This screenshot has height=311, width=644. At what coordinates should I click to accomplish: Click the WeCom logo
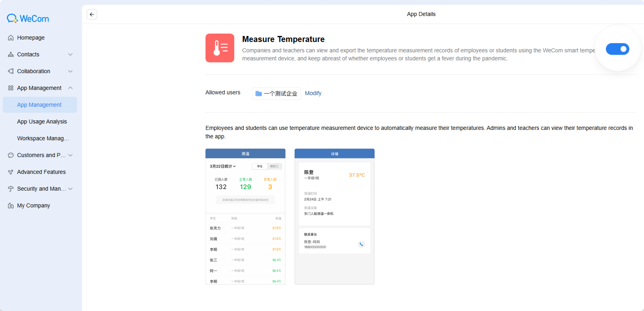point(28,18)
